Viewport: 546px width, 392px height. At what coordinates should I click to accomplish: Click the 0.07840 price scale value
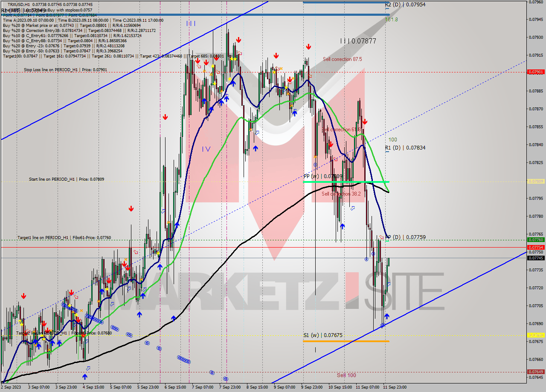536,144
